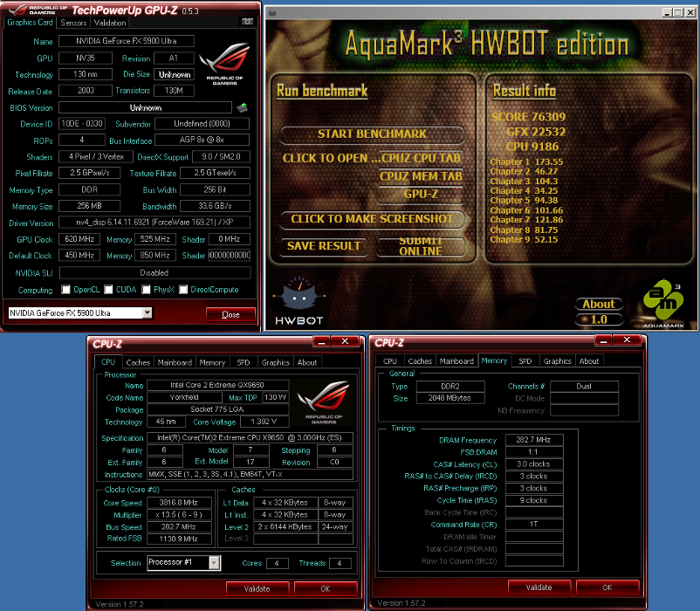The height and width of the screenshot is (611, 700).
Task: Click the 1.0 version button in AquaMark
Action: point(599,319)
